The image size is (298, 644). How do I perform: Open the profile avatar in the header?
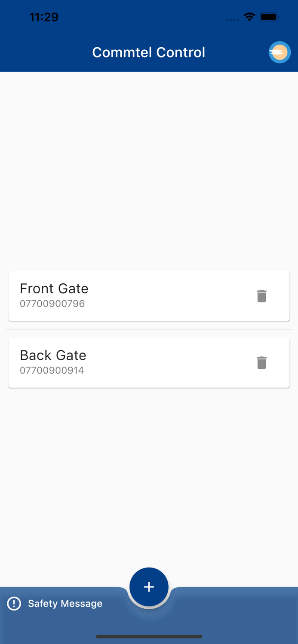tap(280, 52)
